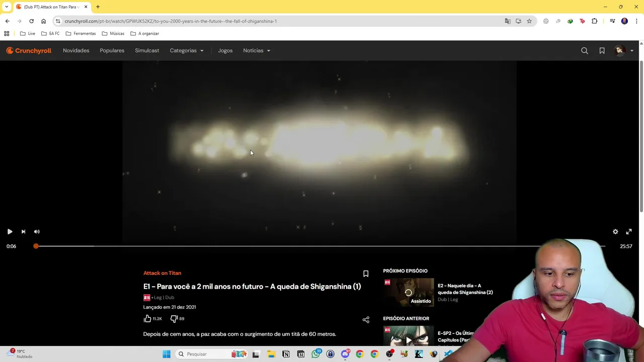Translate this page icon
This screenshot has width=644, height=362.
click(508, 21)
